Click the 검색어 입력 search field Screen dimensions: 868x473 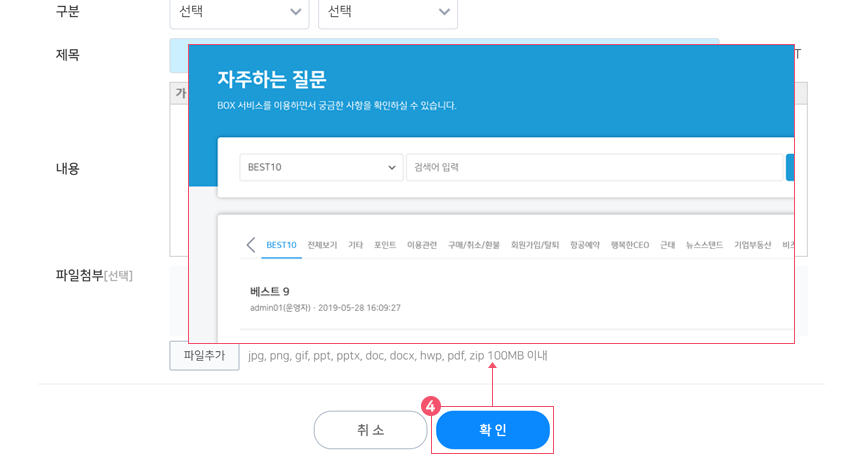pos(595,167)
